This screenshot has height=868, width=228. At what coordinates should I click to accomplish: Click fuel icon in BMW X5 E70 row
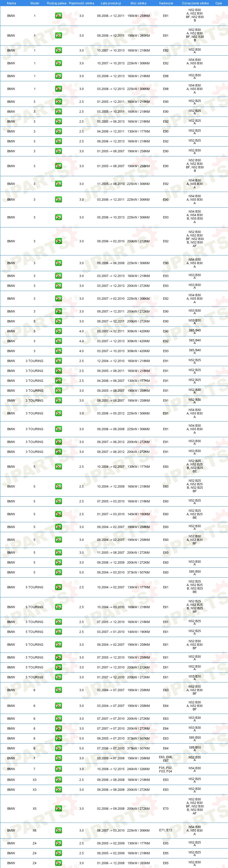click(x=58, y=808)
